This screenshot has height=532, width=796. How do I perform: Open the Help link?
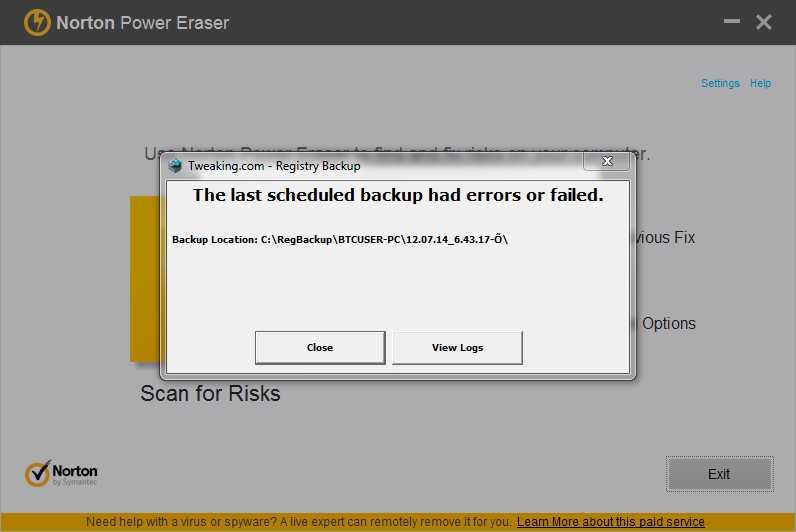760,83
